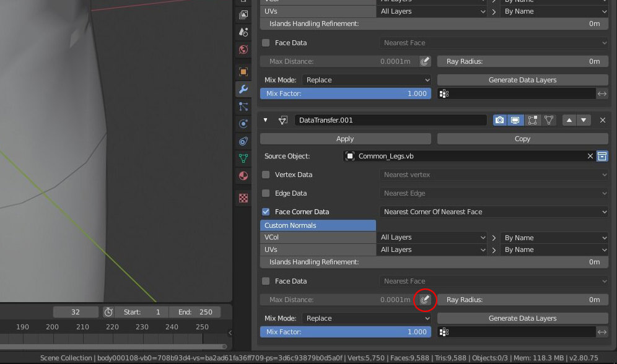Toggle viewport display icon of DataTransfer.001

click(x=515, y=120)
